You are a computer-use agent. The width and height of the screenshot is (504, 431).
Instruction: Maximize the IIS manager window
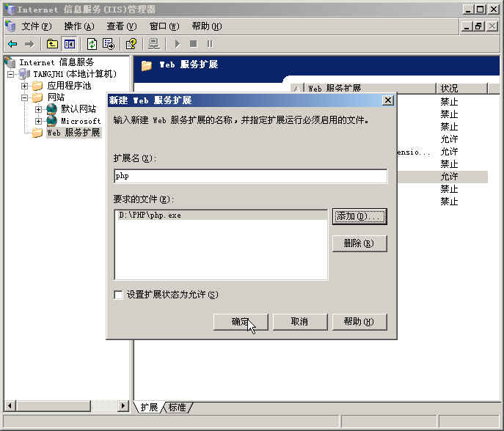[x=481, y=10]
